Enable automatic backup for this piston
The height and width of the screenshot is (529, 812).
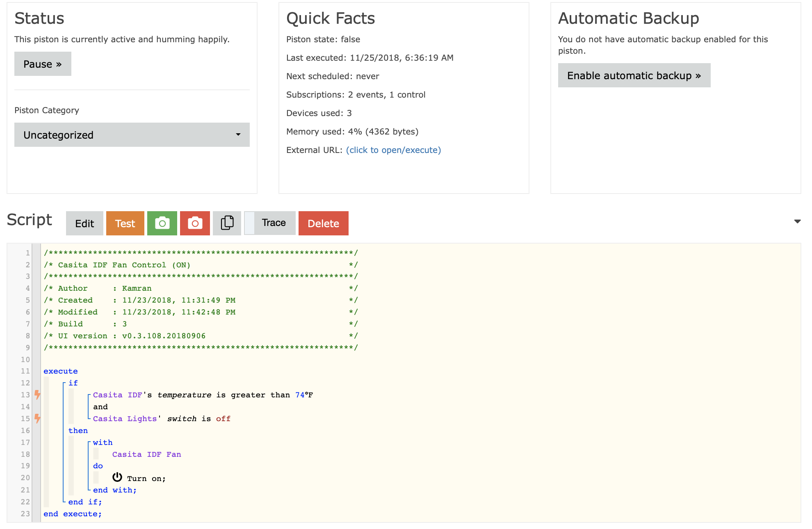pyautogui.click(x=634, y=75)
